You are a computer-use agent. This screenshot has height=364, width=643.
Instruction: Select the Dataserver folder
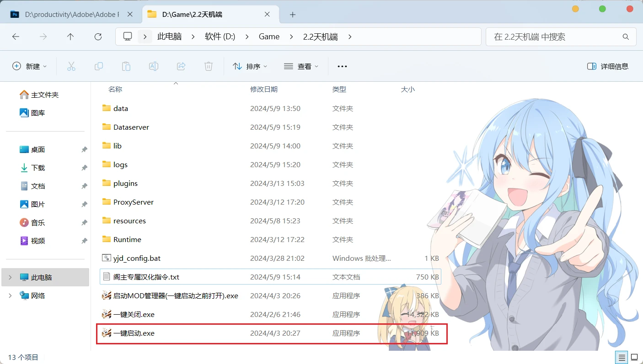click(271, 127)
